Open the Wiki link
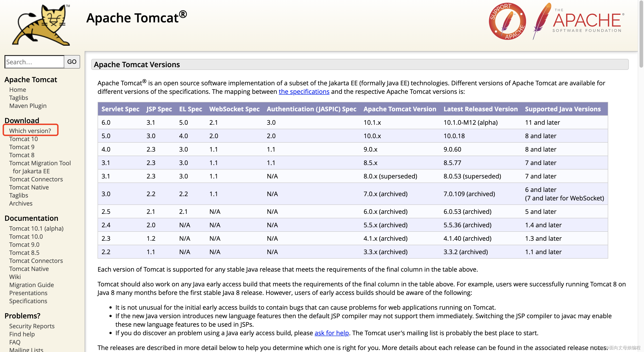 tap(15, 277)
